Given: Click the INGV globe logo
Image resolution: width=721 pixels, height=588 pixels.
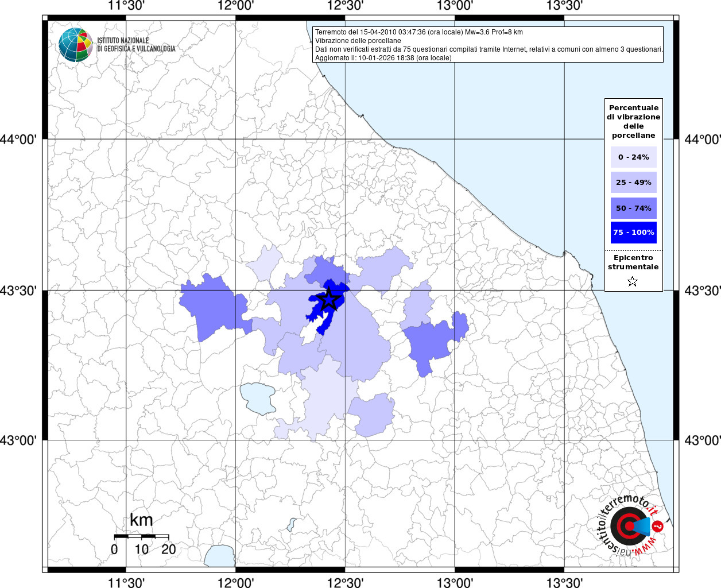Looking at the screenshot, I should [75, 44].
